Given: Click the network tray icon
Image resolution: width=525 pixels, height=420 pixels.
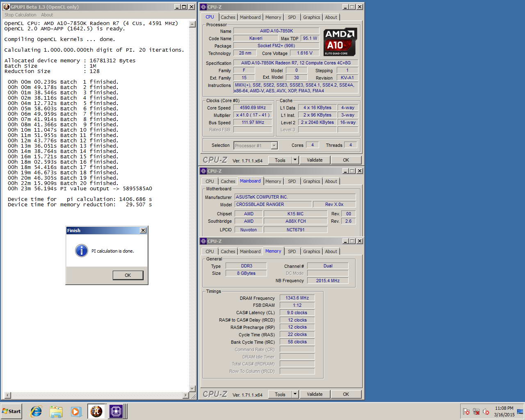Looking at the screenshot, I should click(476, 411).
